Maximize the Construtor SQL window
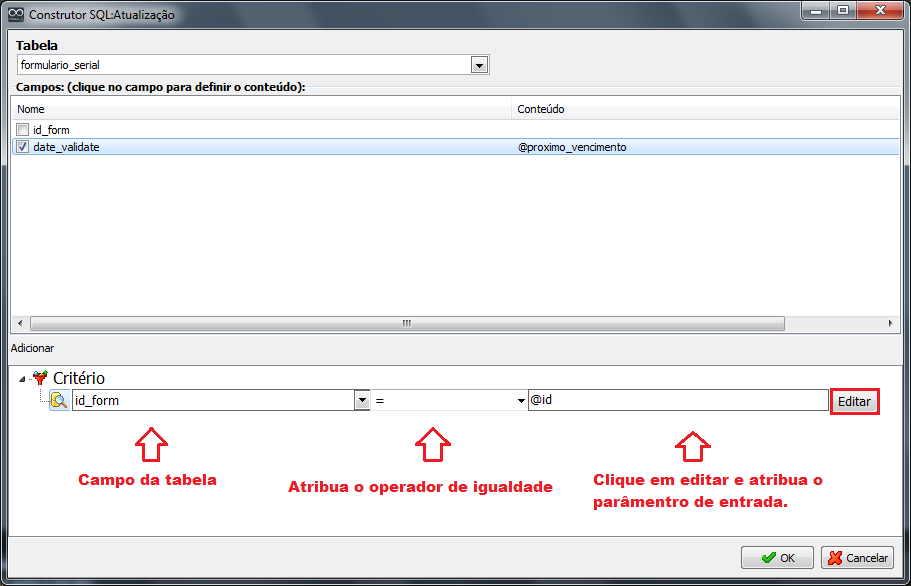Viewport: 911px width, 586px height. point(842,11)
